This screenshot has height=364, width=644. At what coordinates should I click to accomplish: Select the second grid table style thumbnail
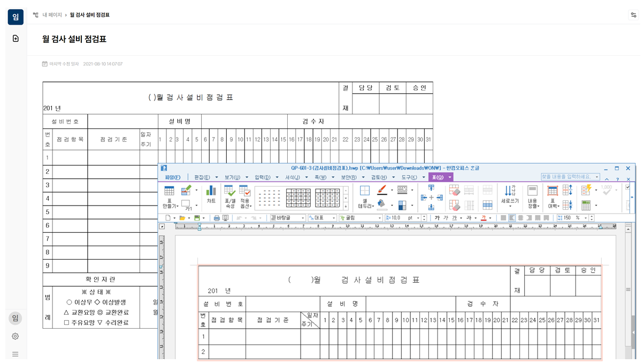pyautogui.click(x=327, y=198)
